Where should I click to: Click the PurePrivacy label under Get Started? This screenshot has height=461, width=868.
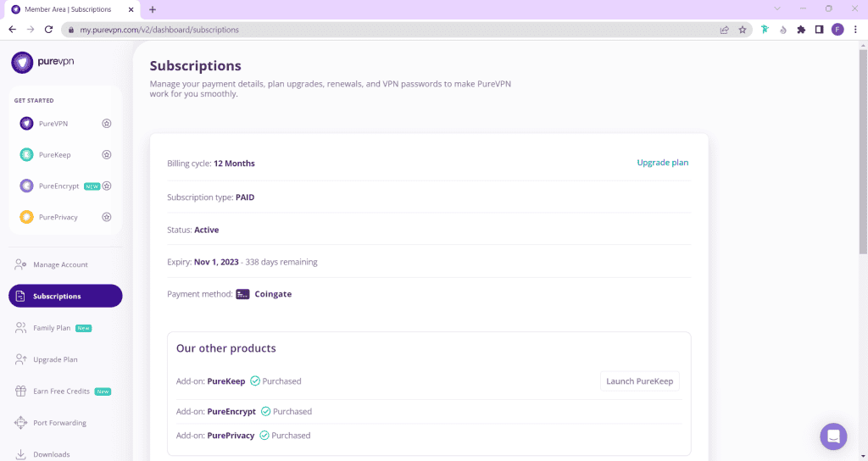[x=58, y=217]
